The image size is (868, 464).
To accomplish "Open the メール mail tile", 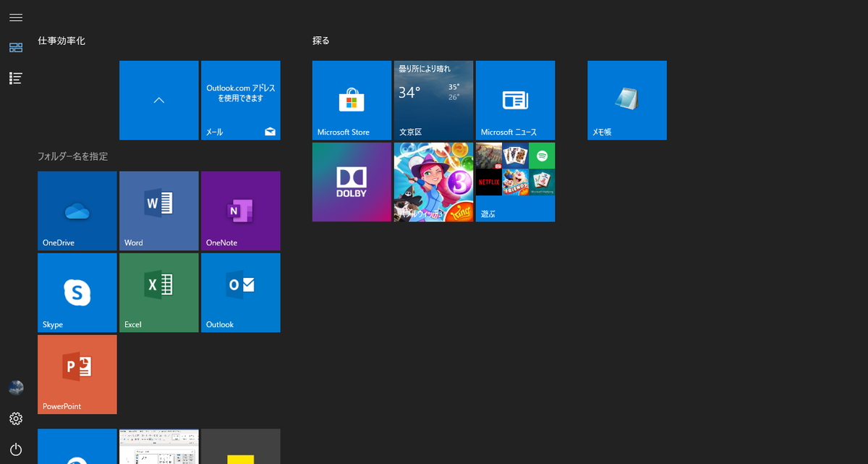I will [241, 100].
